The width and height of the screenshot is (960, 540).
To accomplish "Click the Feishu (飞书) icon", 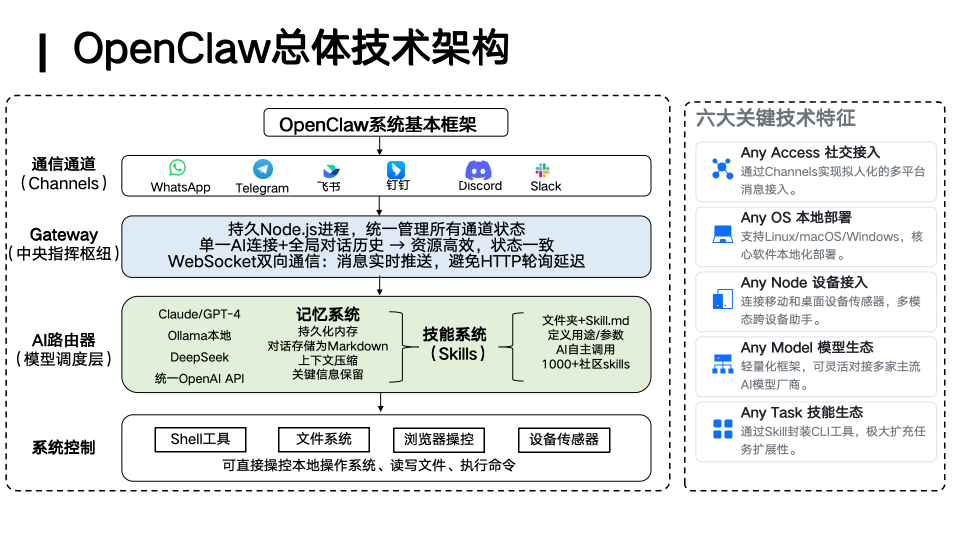I will pyautogui.click(x=330, y=171).
